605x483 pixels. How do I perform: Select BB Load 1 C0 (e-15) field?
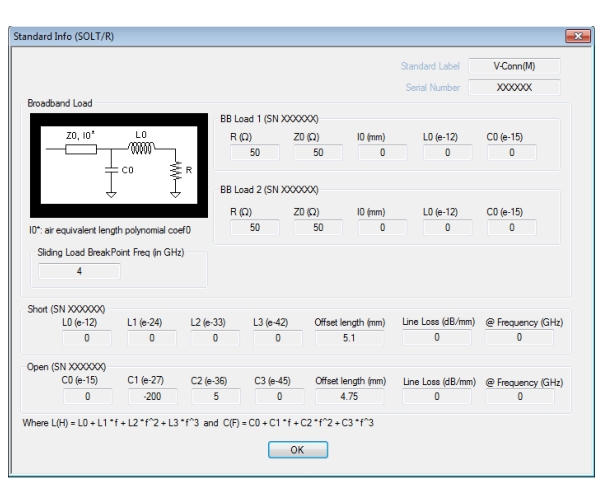(x=512, y=152)
